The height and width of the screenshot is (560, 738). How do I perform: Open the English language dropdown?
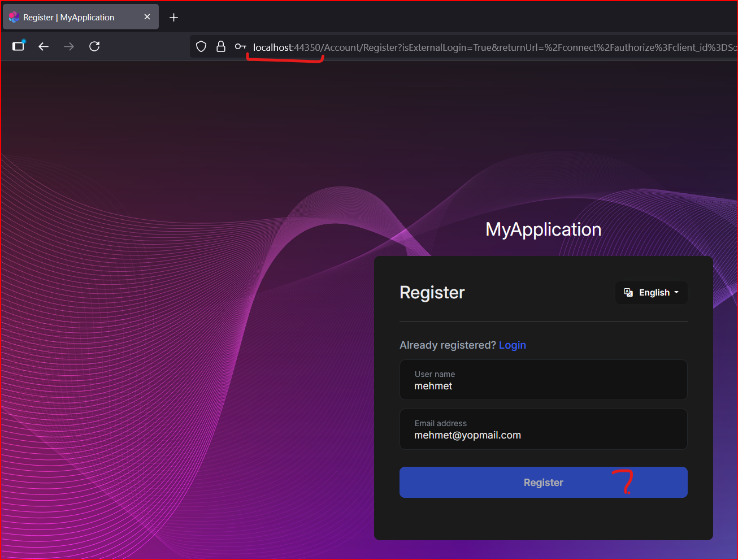[651, 293]
